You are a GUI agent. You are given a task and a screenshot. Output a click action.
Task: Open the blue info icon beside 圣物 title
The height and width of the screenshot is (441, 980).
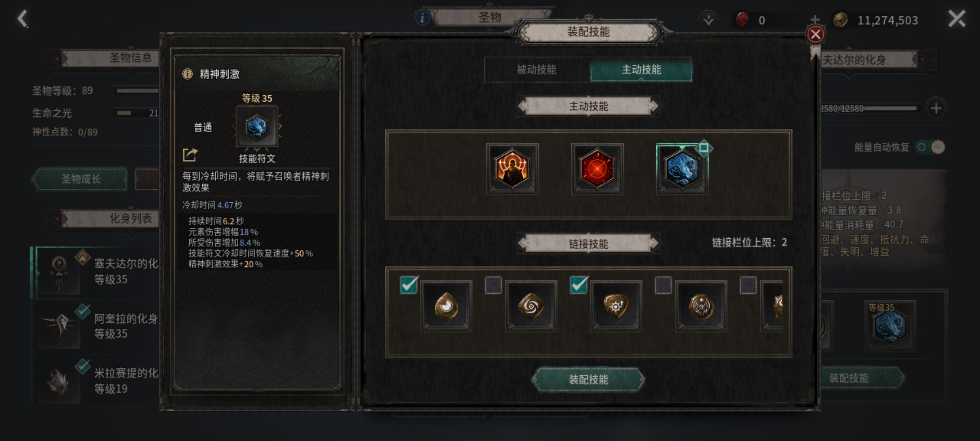[x=422, y=18]
